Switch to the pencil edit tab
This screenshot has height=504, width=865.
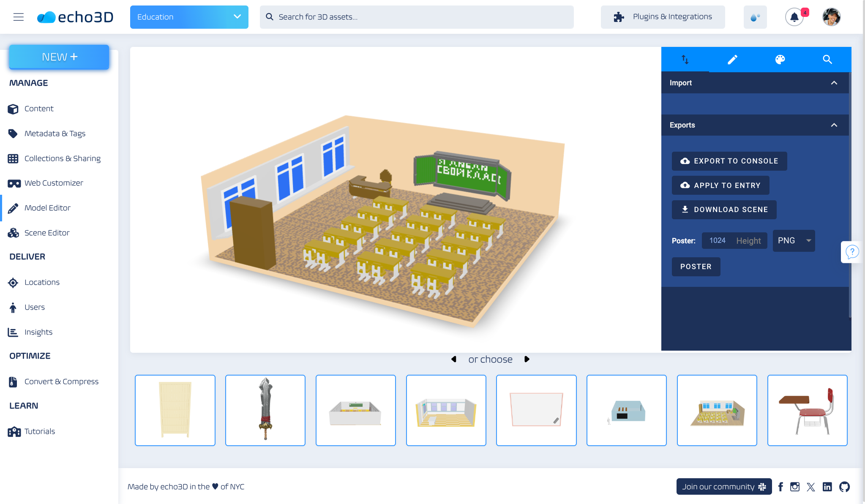click(733, 59)
